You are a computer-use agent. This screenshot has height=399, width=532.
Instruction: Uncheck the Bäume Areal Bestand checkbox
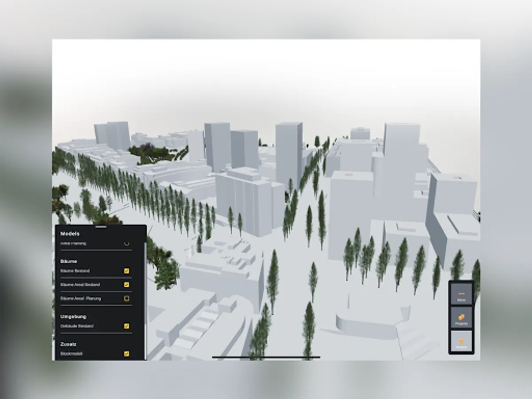coord(126,285)
